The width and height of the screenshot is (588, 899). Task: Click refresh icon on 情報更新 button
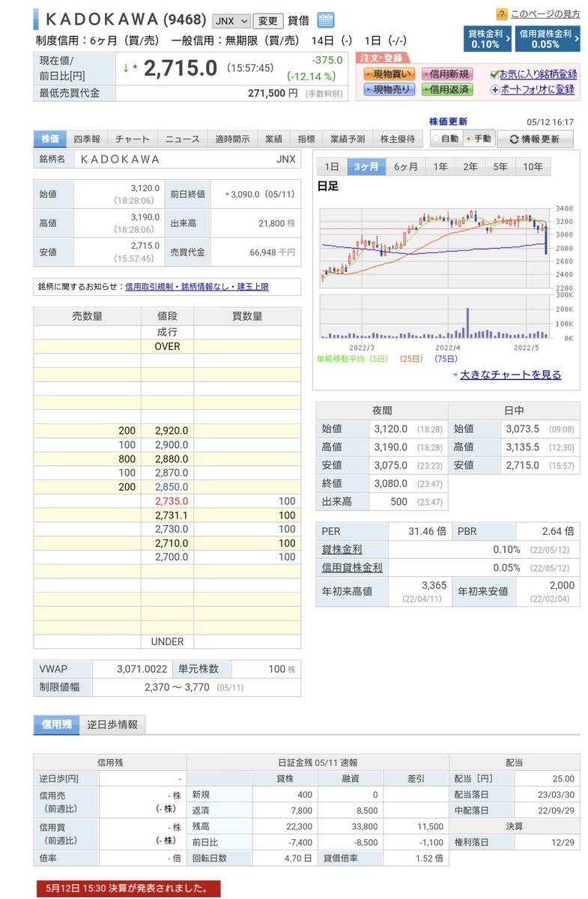513,139
